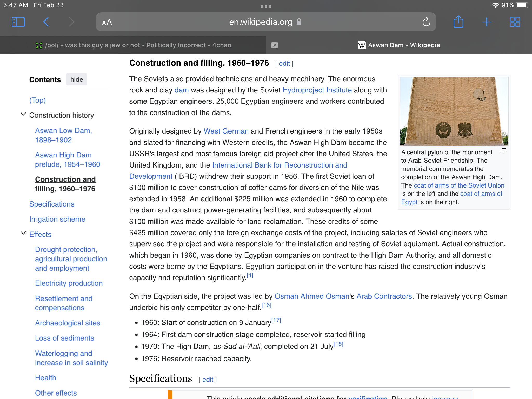Show tab overview grid icon

[x=515, y=22]
